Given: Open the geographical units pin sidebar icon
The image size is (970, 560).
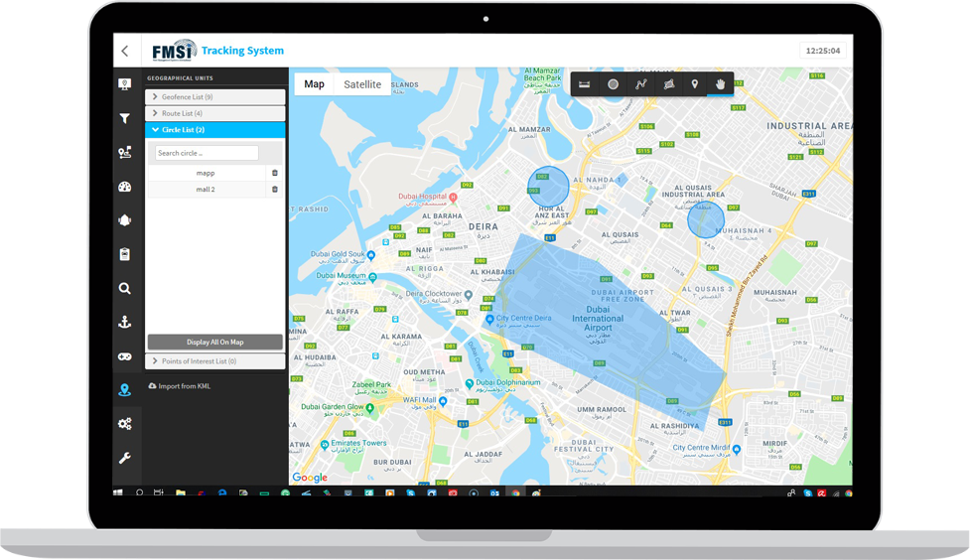Looking at the screenshot, I should click(x=125, y=390).
